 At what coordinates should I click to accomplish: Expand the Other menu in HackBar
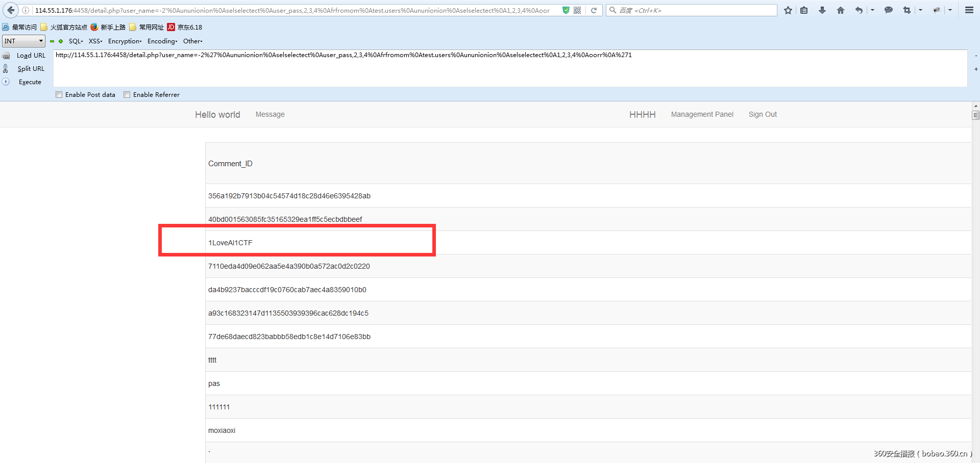tap(193, 41)
